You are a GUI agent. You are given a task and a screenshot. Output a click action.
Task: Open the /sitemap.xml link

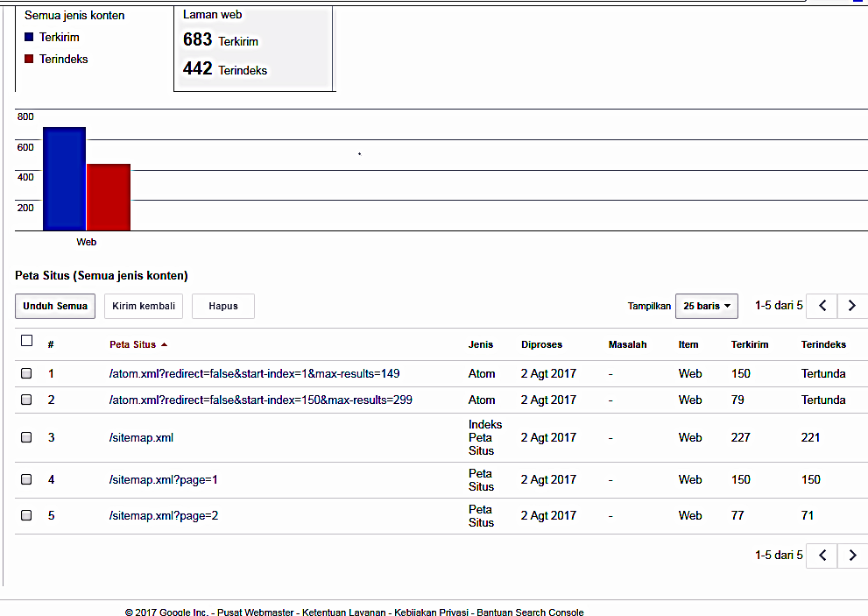[x=141, y=437]
